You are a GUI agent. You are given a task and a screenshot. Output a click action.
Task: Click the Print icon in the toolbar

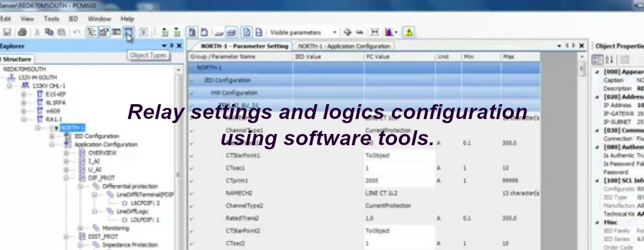coord(22,32)
